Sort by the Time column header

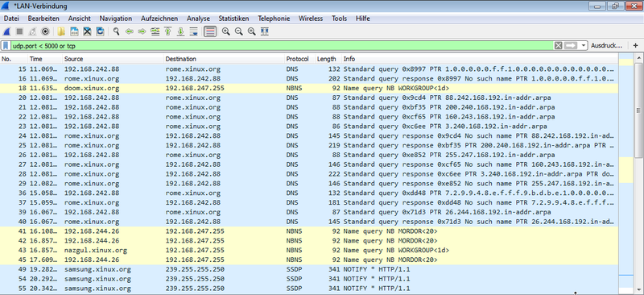tap(45, 60)
